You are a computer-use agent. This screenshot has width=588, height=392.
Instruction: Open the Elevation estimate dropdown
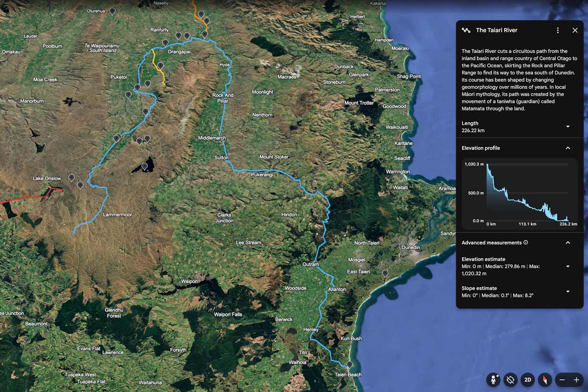[x=568, y=267]
